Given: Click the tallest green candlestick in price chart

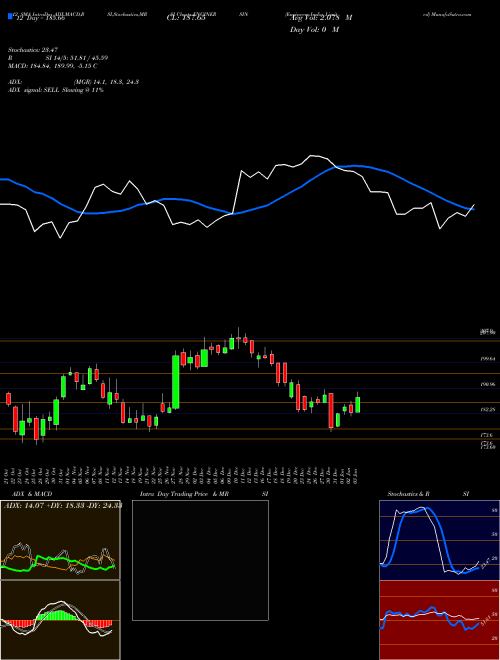Looking at the screenshot, I should [176, 382].
